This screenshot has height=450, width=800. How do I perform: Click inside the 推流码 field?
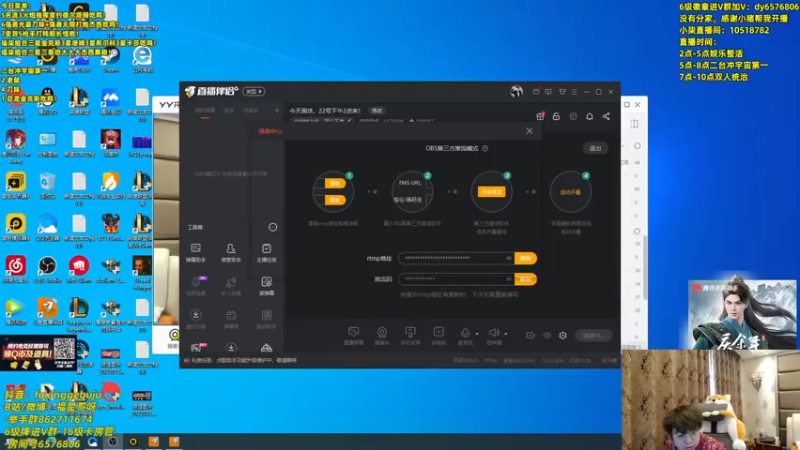click(x=457, y=279)
